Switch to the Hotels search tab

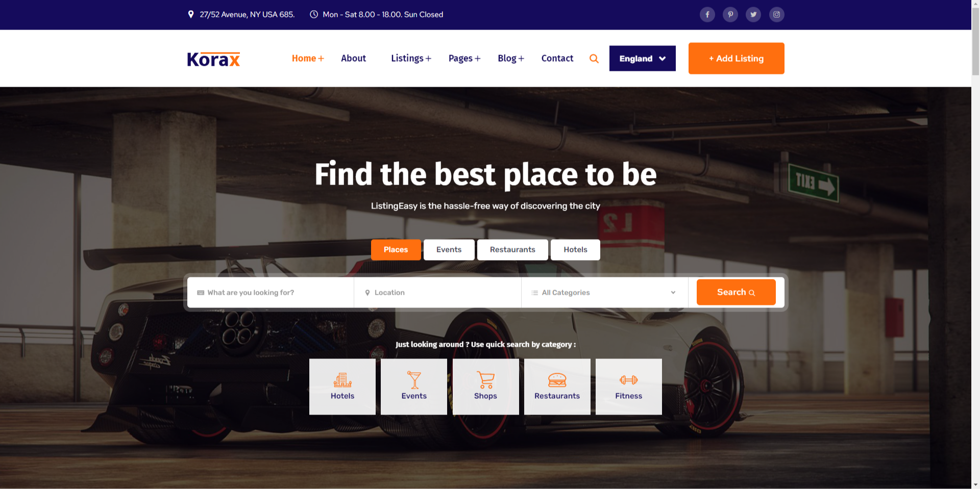[x=575, y=250]
